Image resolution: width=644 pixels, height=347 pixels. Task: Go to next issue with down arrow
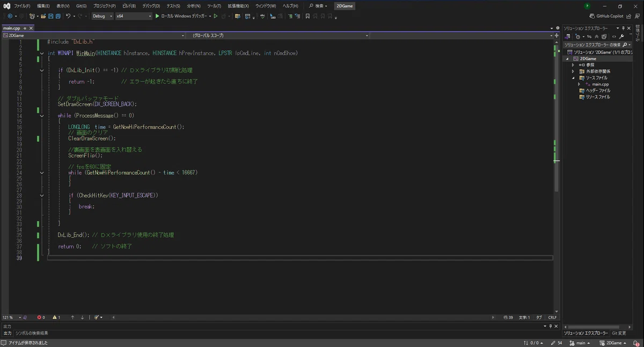click(82, 317)
